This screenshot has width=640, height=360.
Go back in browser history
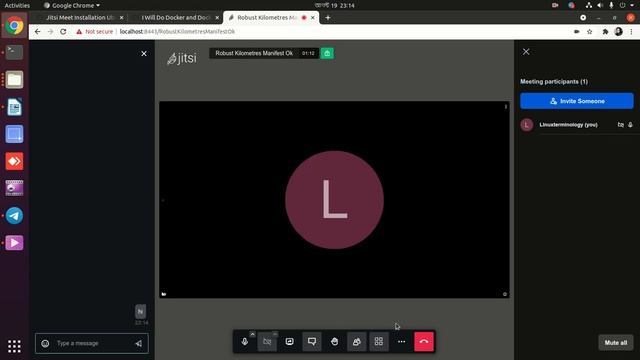click(x=38, y=31)
